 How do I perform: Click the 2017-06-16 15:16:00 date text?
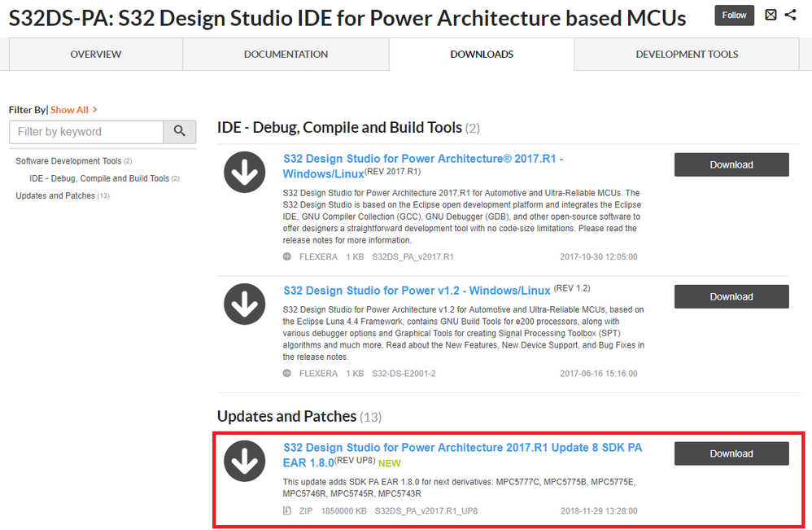[x=599, y=373]
